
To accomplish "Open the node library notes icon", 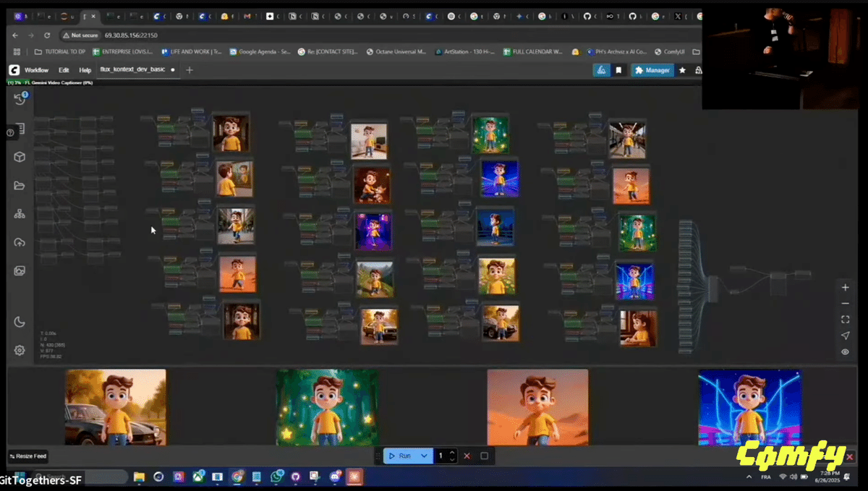I will [20, 129].
